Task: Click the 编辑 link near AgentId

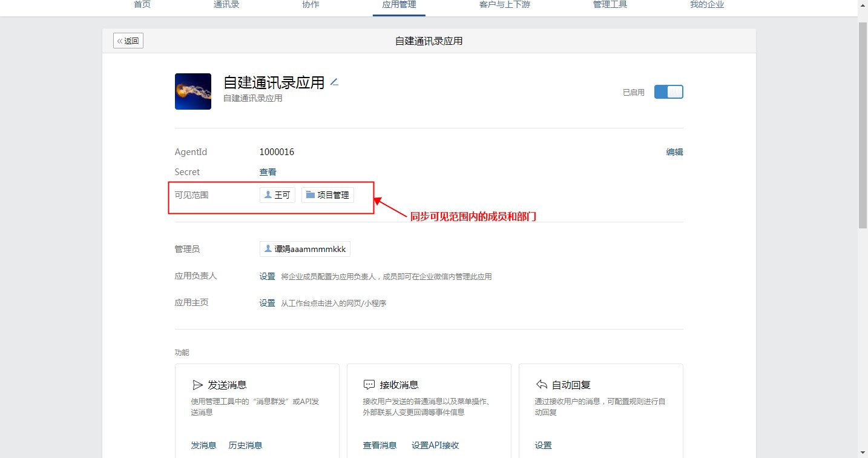Action: (x=674, y=152)
